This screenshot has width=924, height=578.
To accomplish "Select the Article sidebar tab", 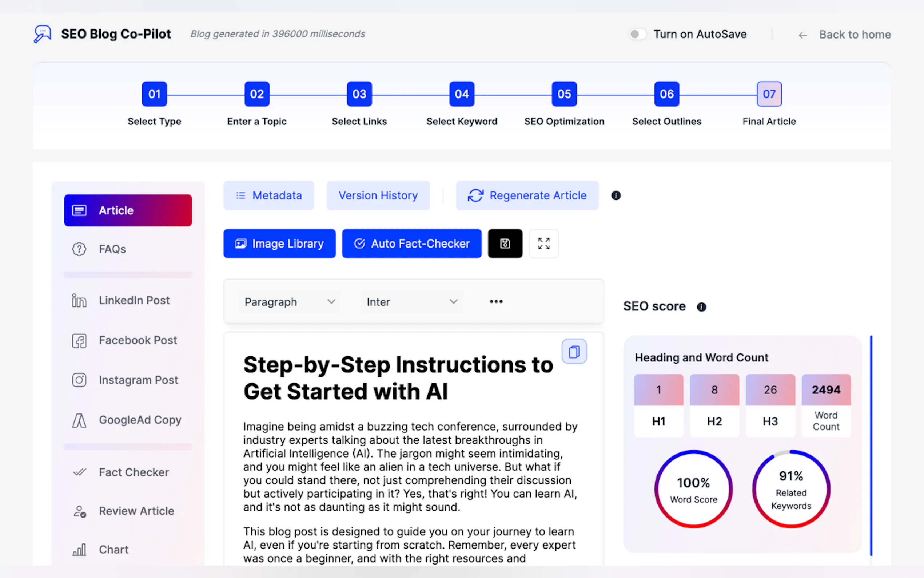I will point(128,210).
